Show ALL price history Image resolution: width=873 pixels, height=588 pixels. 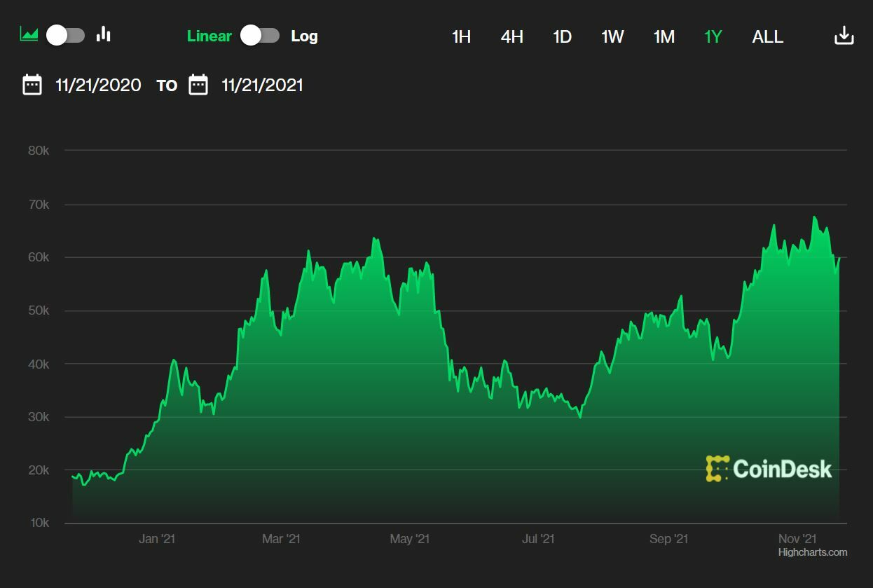tap(767, 37)
